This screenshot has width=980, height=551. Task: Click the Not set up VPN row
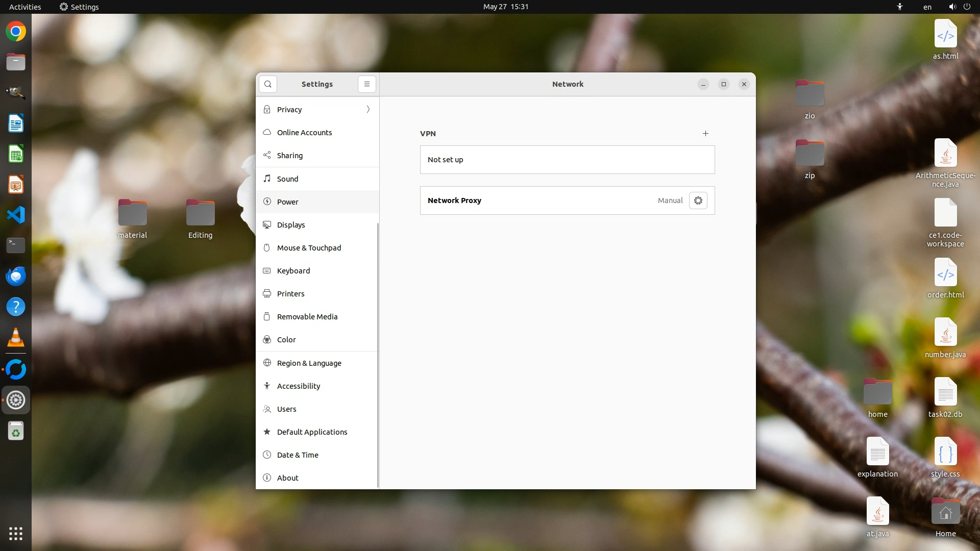pyautogui.click(x=567, y=160)
